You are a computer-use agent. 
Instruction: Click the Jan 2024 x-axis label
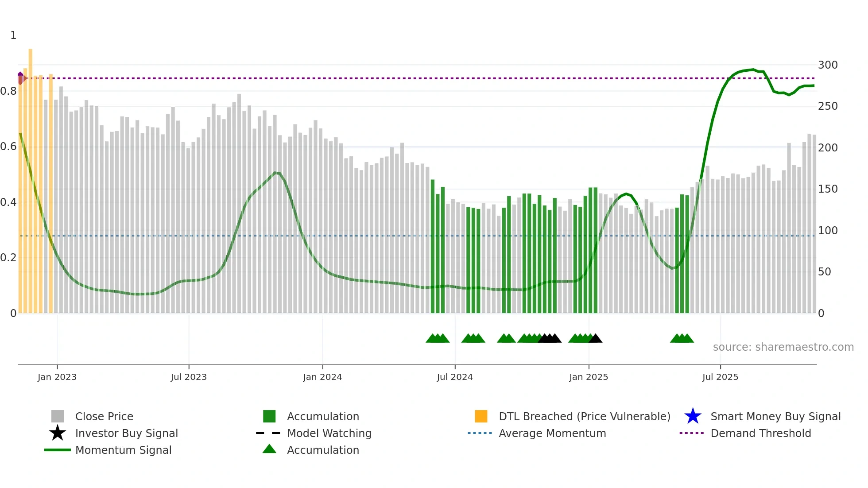click(x=322, y=377)
